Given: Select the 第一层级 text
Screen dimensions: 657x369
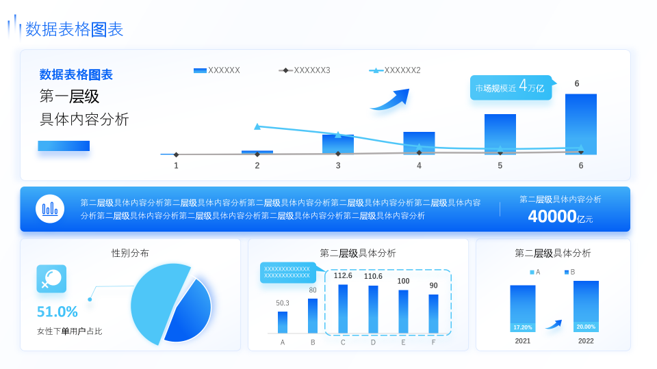Looking at the screenshot, I should click(69, 96).
